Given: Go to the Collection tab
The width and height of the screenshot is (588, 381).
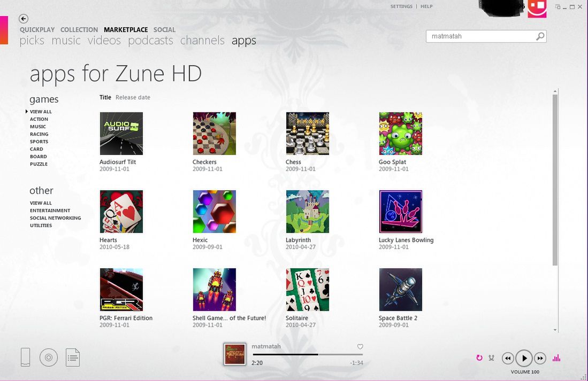Looking at the screenshot, I should [x=79, y=29].
